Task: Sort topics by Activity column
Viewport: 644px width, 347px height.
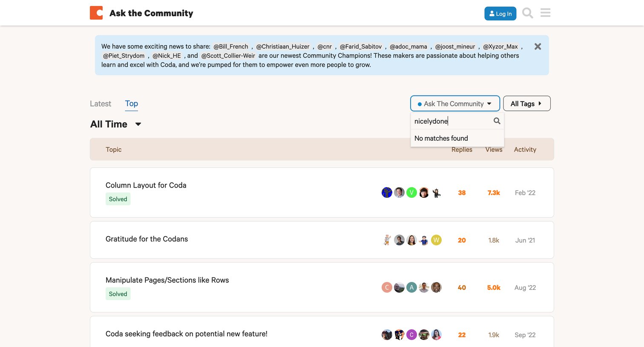Action: pos(525,150)
